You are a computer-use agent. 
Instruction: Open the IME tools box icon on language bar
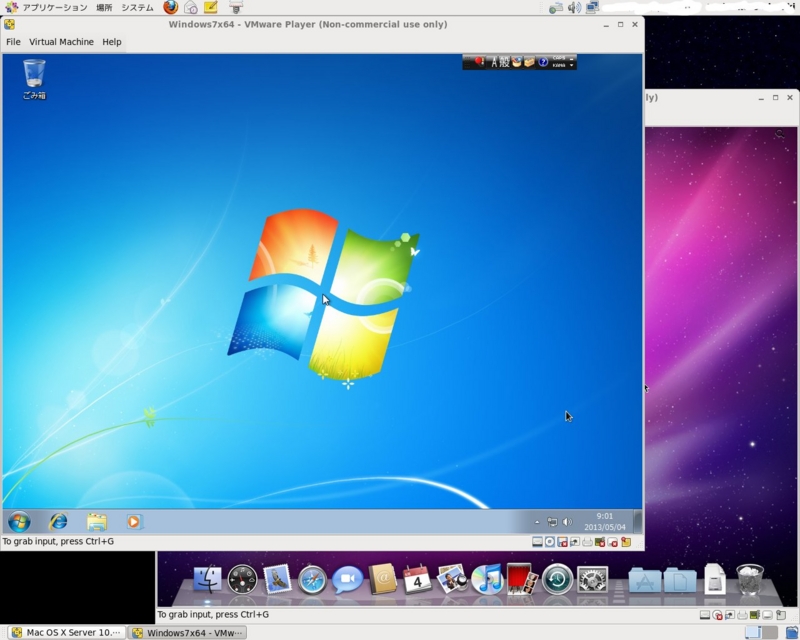point(529,62)
